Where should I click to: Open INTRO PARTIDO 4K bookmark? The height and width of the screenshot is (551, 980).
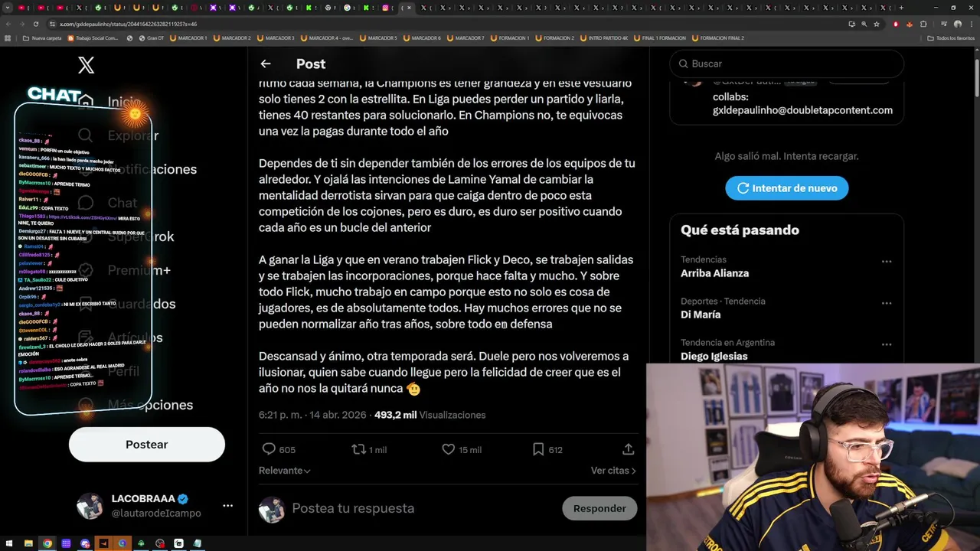pos(604,37)
